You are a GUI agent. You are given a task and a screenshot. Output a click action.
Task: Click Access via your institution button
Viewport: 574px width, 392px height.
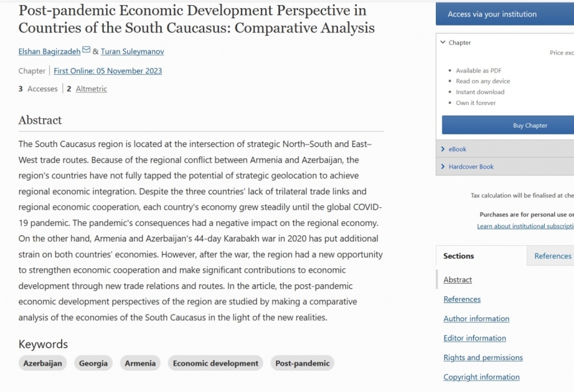(x=505, y=14)
